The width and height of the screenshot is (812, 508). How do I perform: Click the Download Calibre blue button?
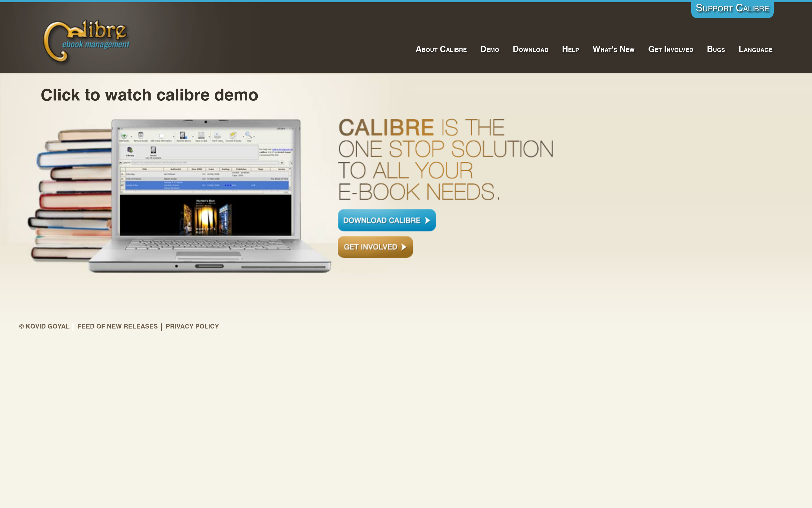click(x=387, y=220)
